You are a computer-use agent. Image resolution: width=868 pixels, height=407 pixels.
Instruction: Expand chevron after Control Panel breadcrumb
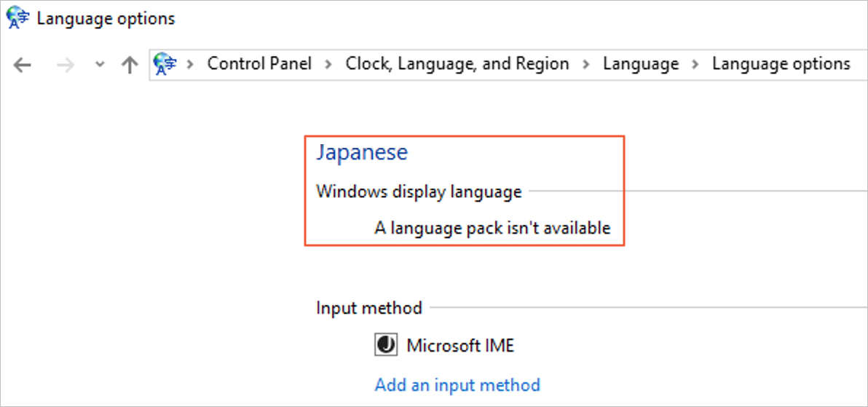click(x=329, y=64)
